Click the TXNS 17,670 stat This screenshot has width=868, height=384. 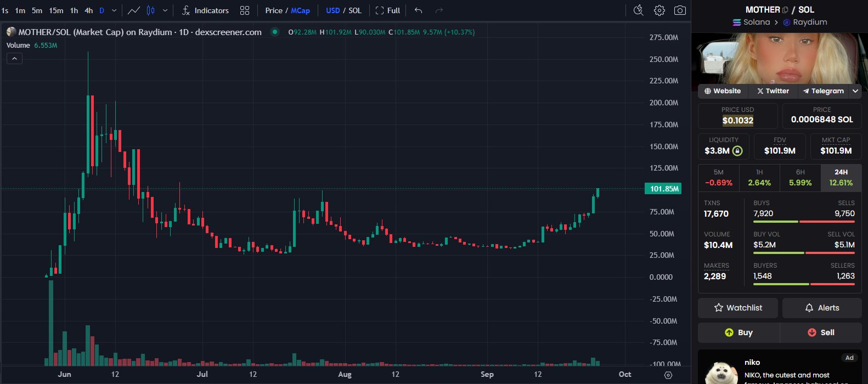coord(716,209)
